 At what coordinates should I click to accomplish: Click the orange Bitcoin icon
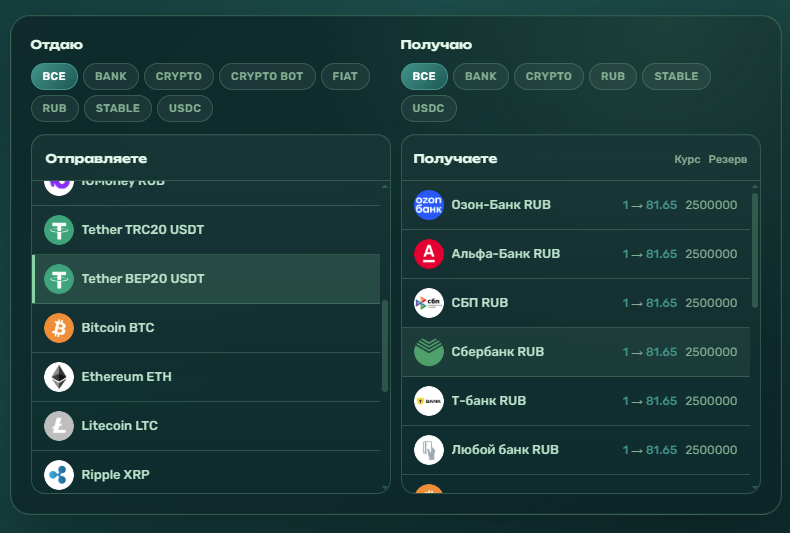coord(59,328)
